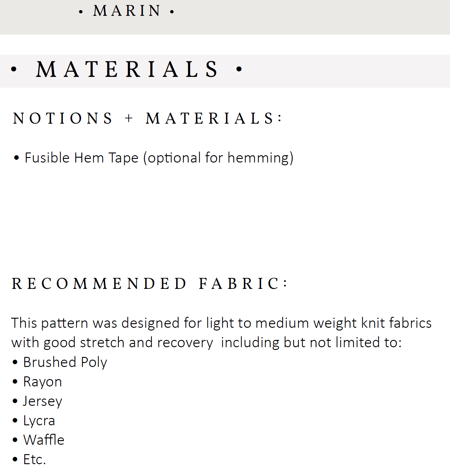Click the Brushed Poly list item
The height and width of the screenshot is (476, 450).
(65, 362)
